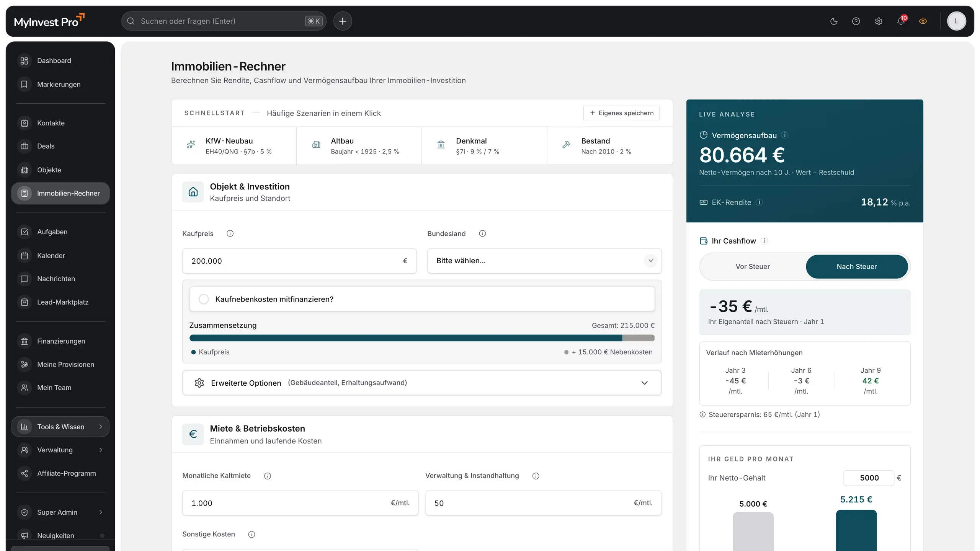Click the MyInvest Pro logo

pos(49,21)
